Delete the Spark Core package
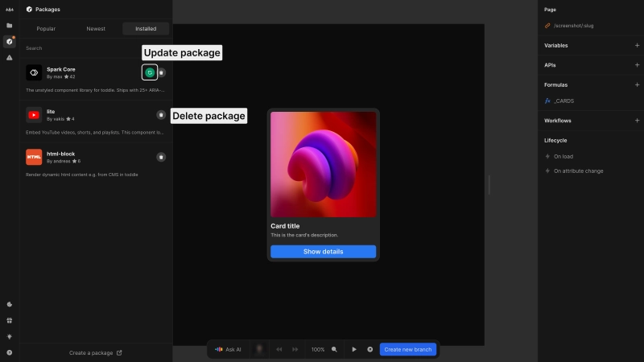This screenshot has width=644, height=362. [162, 72]
